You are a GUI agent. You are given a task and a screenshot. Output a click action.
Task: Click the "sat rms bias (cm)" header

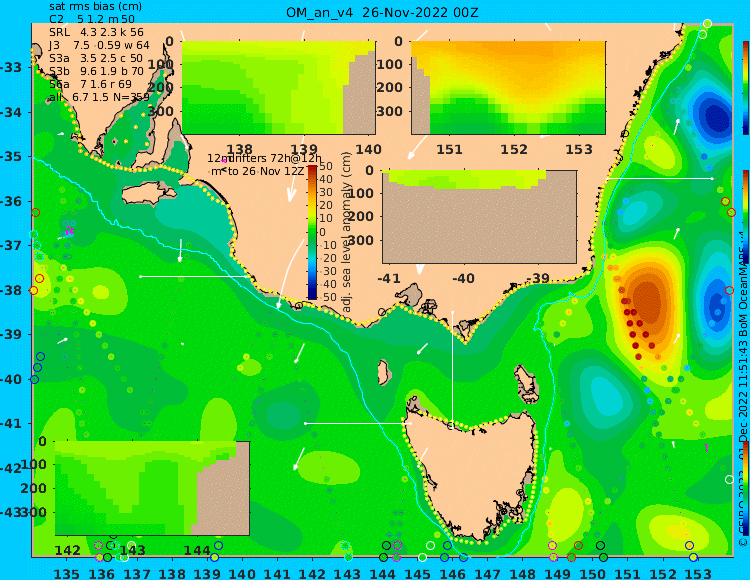pyautogui.click(x=96, y=7)
